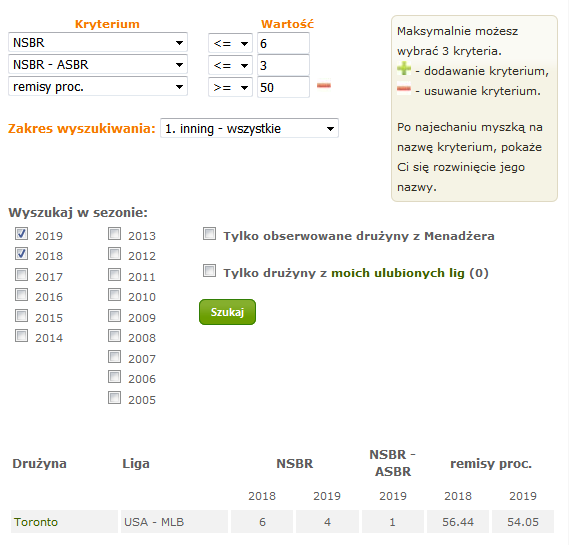The image size is (569, 545).
Task: Enable Tylko obserwowane drużyny z Menadżera
Action: 209,234
